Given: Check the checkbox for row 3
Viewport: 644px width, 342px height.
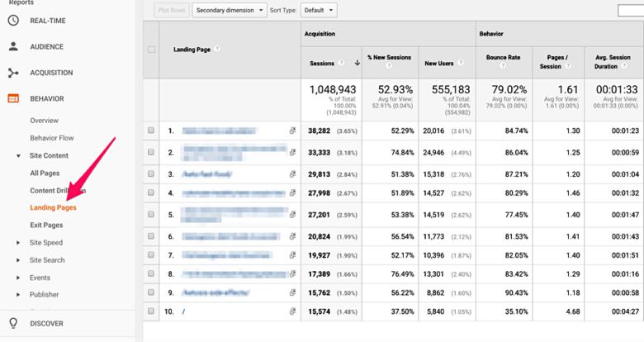Looking at the screenshot, I should pyautogui.click(x=151, y=173).
